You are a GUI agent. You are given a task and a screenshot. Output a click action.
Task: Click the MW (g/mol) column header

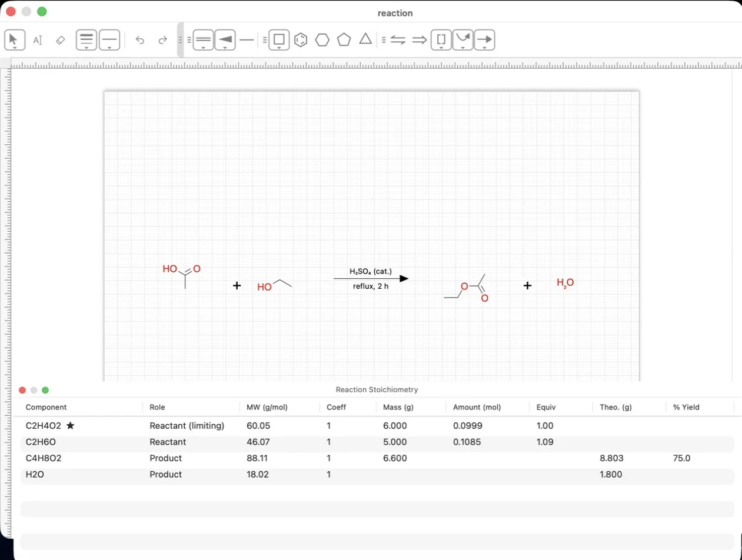267,407
